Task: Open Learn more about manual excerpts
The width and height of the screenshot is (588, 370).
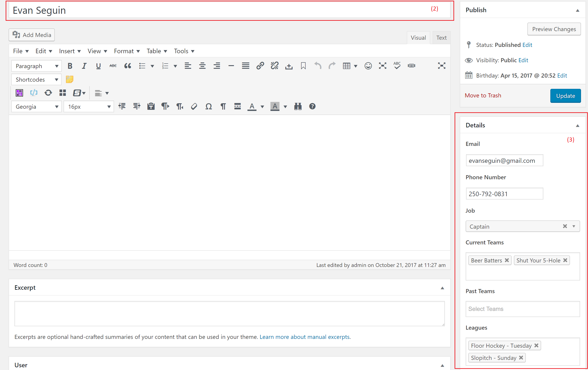Action: (304, 337)
